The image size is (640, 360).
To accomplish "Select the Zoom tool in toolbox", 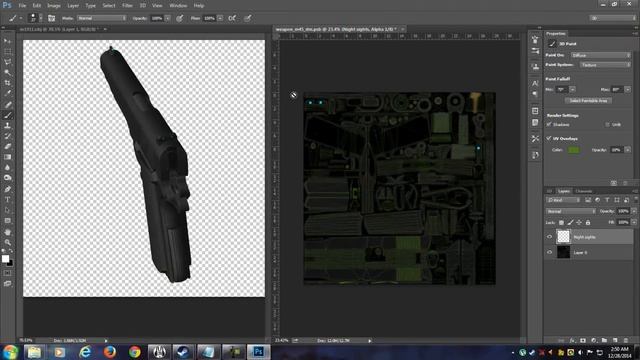I will [x=7, y=242].
